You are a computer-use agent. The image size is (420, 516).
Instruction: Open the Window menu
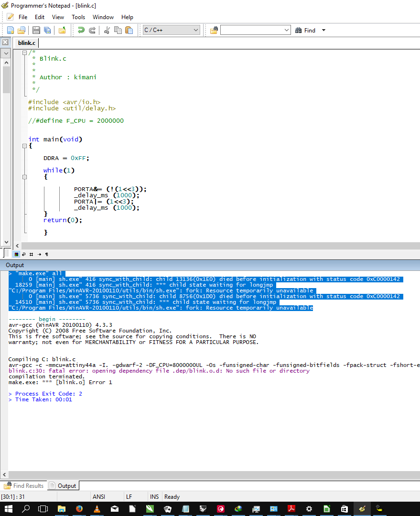pos(103,17)
